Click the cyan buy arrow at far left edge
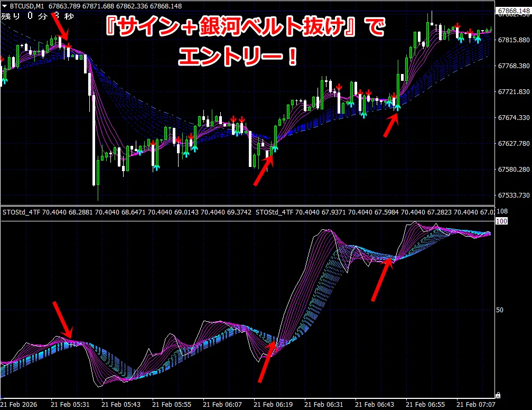The image size is (532, 410). (x=5, y=81)
